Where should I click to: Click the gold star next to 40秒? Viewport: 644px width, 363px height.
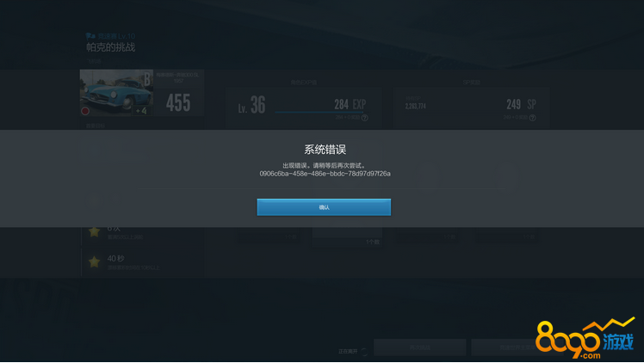tap(94, 261)
